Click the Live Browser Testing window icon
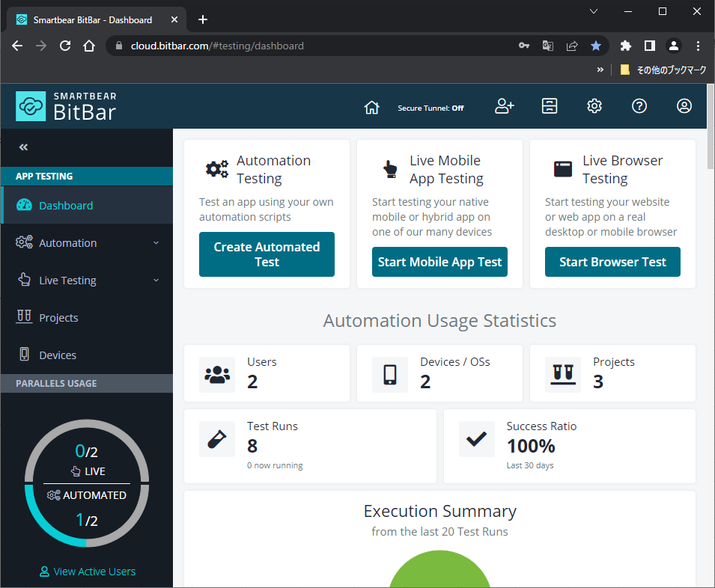Image resolution: width=715 pixels, height=588 pixels. coord(563,169)
